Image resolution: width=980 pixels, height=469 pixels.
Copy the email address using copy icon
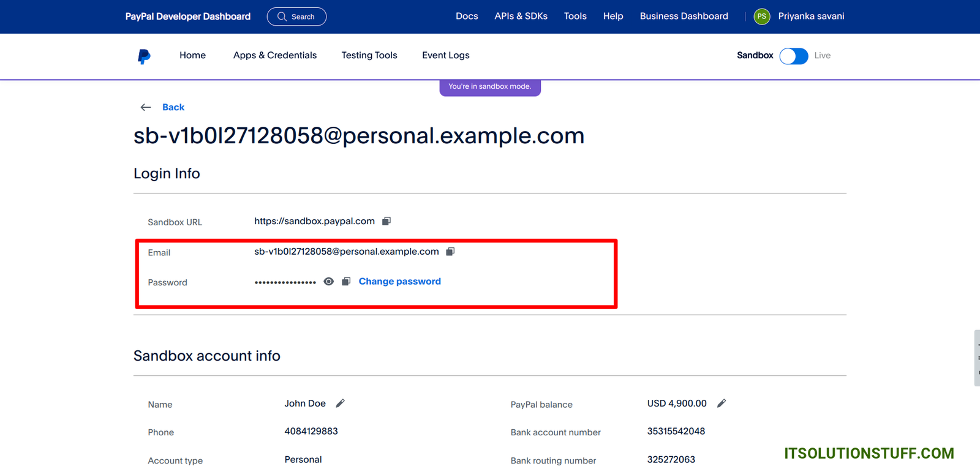(x=450, y=252)
